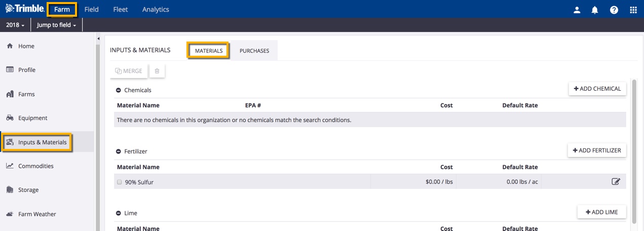The width and height of the screenshot is (644, 231).
Task: Open the Farm top menu
Action: (62, 9)
